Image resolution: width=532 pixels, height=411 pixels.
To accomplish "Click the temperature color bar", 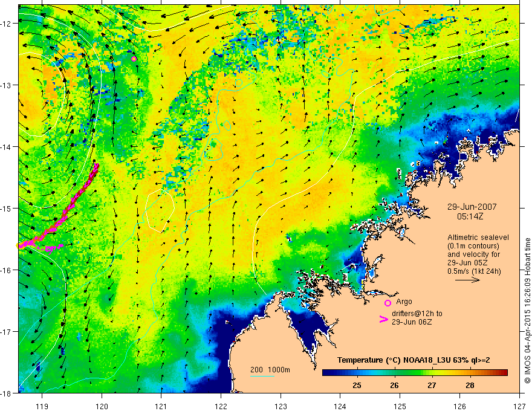I will (x=415, y=372).
